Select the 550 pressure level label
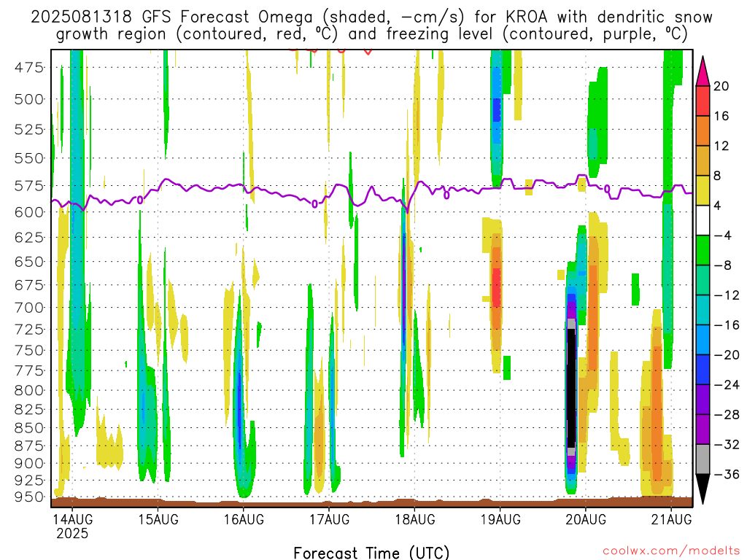The width and height of the screenshot is (747, 560). pos(29,158)
